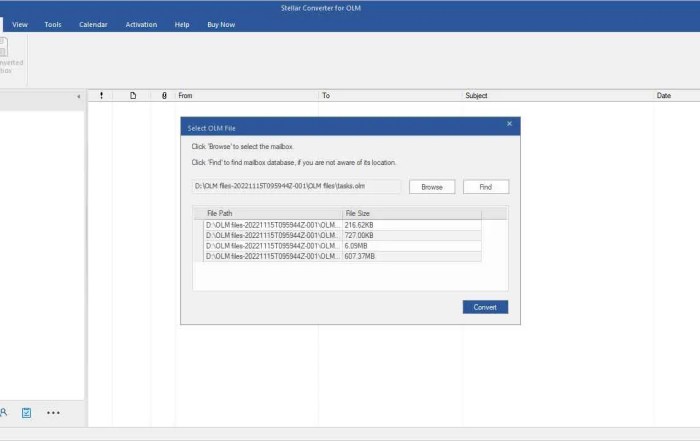Select file row sized 216.62KB
The image size is (700, 441).
342,225
